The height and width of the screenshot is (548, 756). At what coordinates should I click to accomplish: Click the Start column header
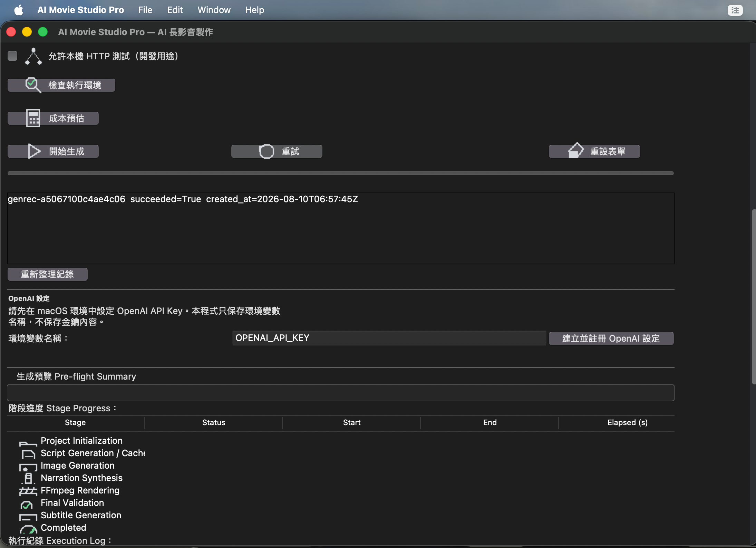(351, 422)
